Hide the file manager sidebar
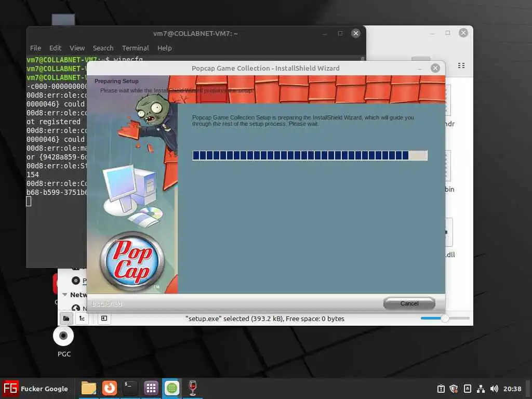This screenshot has width=532, height=399. point(104,318)
